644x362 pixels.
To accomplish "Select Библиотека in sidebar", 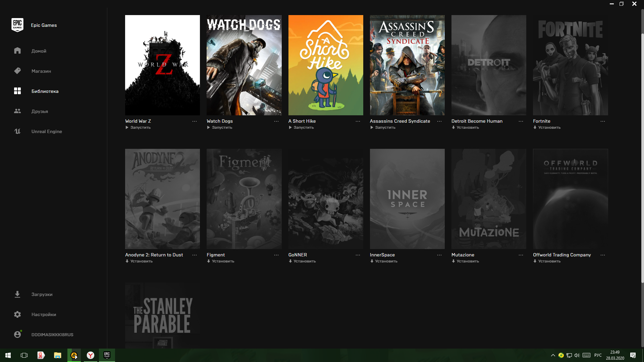I will (x=45, y=91).
